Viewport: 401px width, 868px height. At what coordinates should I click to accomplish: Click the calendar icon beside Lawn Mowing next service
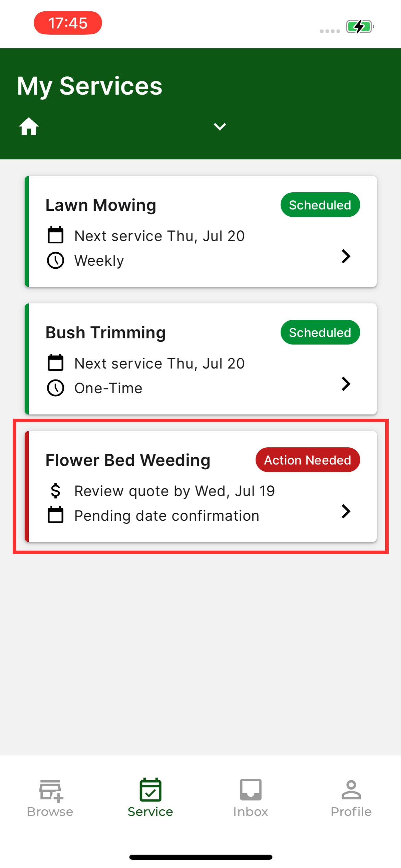(x=56, y=235)
